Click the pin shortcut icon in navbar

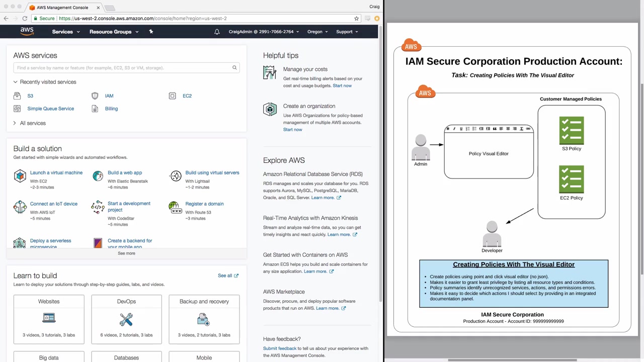(x=151, y=32)
